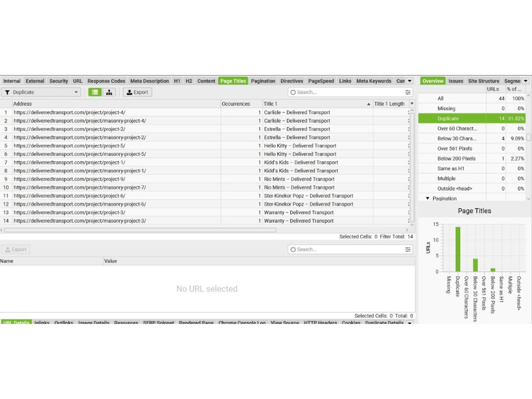Open upper search filter settings icon
532x399 pixels.
tap(408, 92)
